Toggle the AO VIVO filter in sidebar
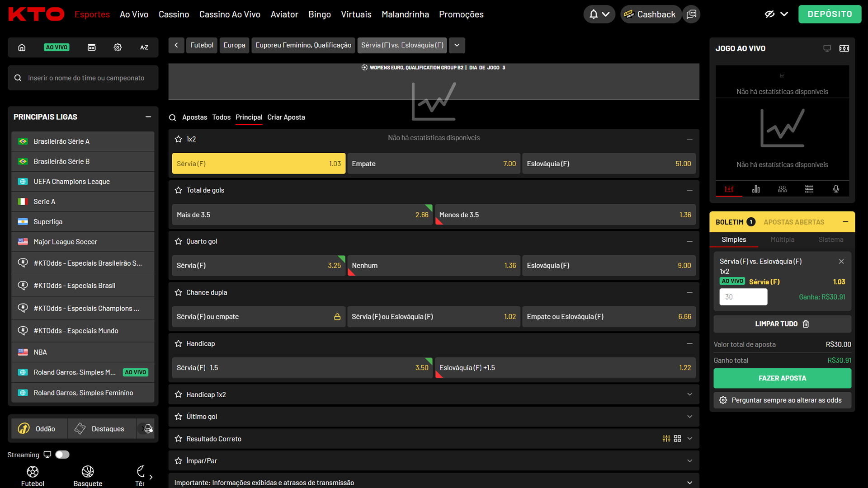868x488 pixels. [x=57, y=47]
